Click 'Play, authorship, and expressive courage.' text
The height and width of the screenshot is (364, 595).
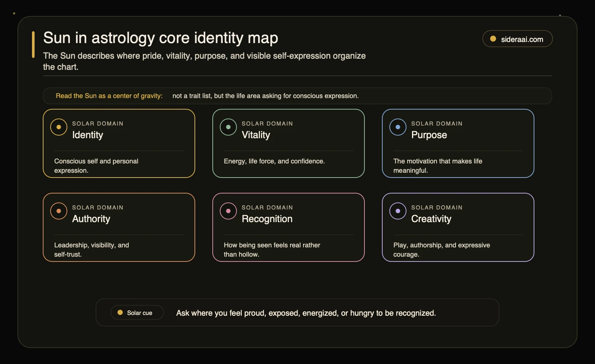click(442, 250)
